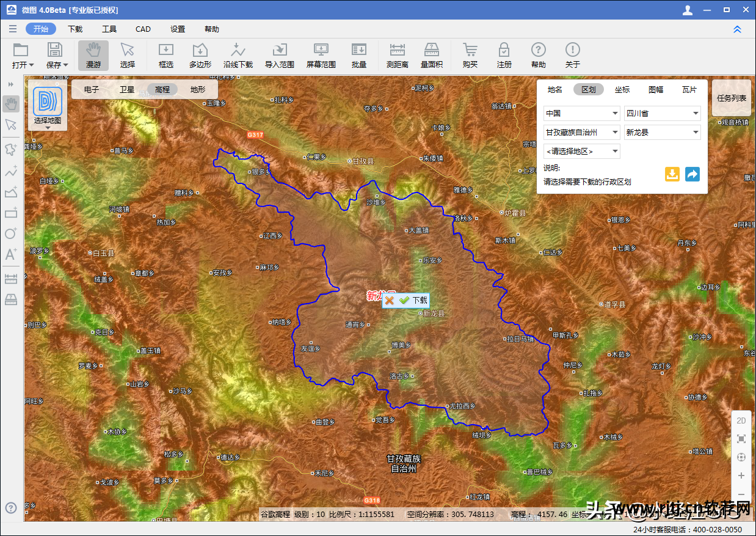Click the 多边形 polygon selection tool

coord(200,56)
